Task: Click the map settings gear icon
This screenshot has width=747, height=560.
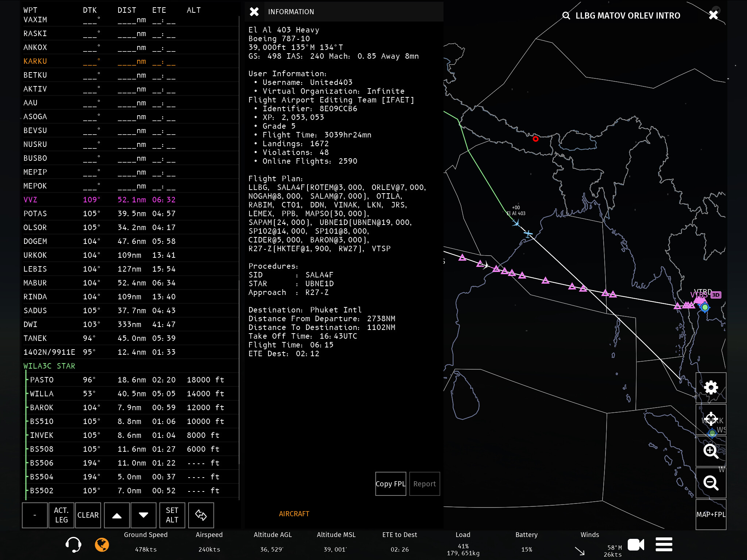Action: tap(711, 387)
